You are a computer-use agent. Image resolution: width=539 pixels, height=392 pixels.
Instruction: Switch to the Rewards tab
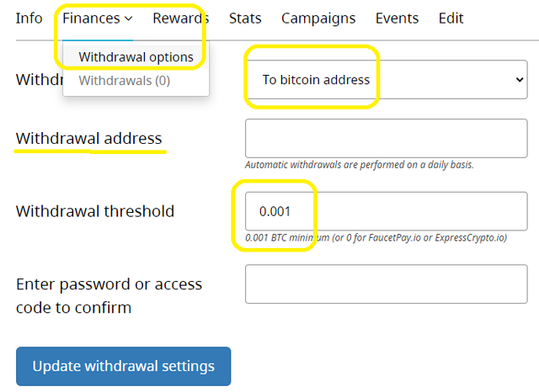click(x=180, y=19)
